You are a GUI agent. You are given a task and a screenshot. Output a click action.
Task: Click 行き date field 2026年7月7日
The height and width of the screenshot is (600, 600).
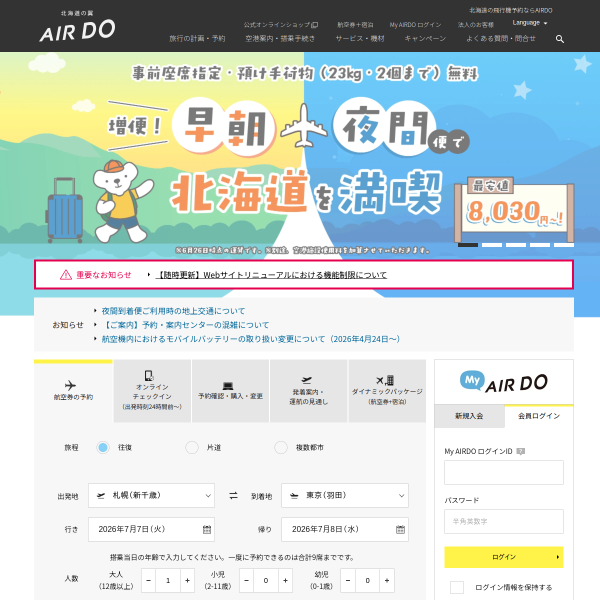(x=152, y=530)
